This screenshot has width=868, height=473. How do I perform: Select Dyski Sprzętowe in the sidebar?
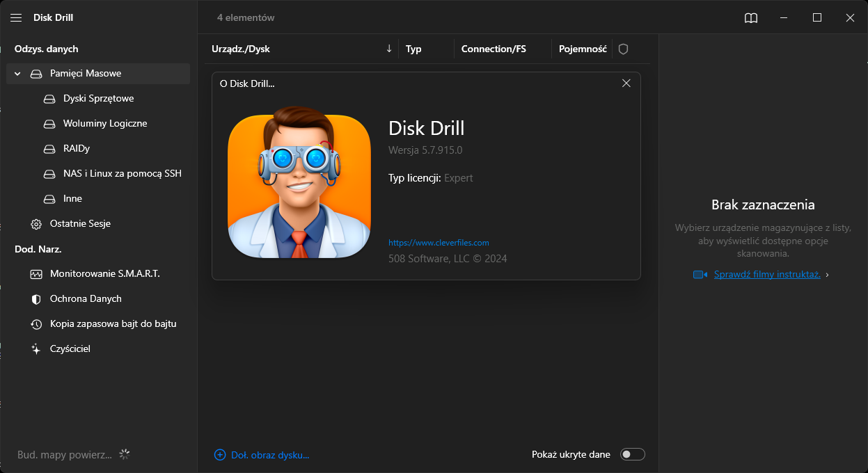coord(98,99)
